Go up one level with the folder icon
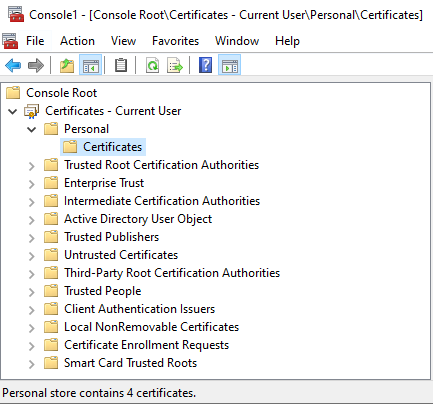This screenshot has height=404, width=433. point(67,65)
